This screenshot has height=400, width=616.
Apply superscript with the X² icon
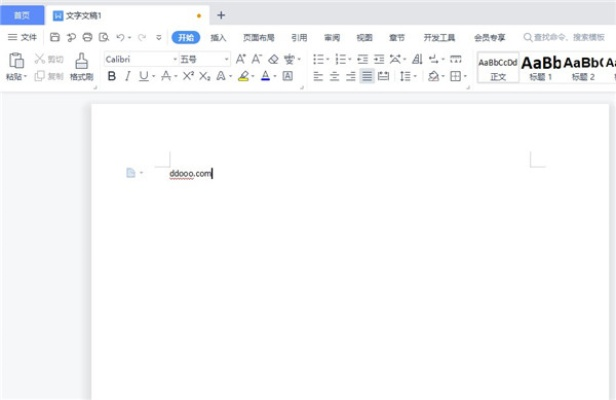point(188,76)
